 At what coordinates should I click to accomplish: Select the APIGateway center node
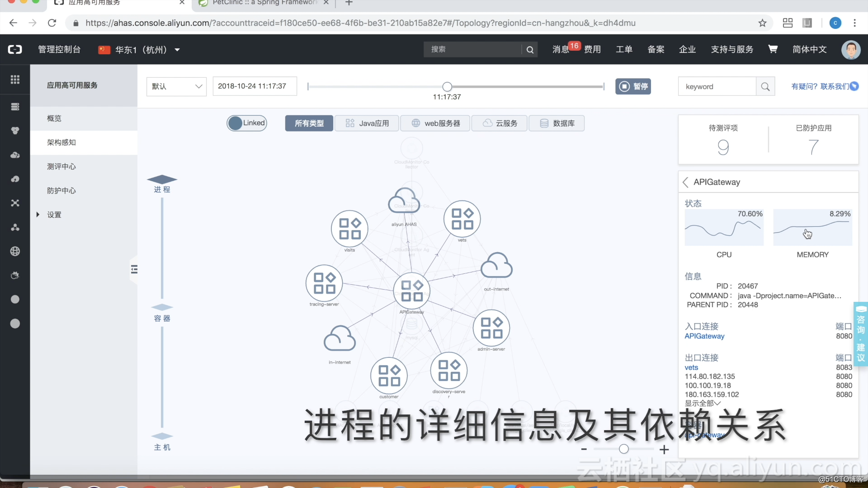pos(411,291)
